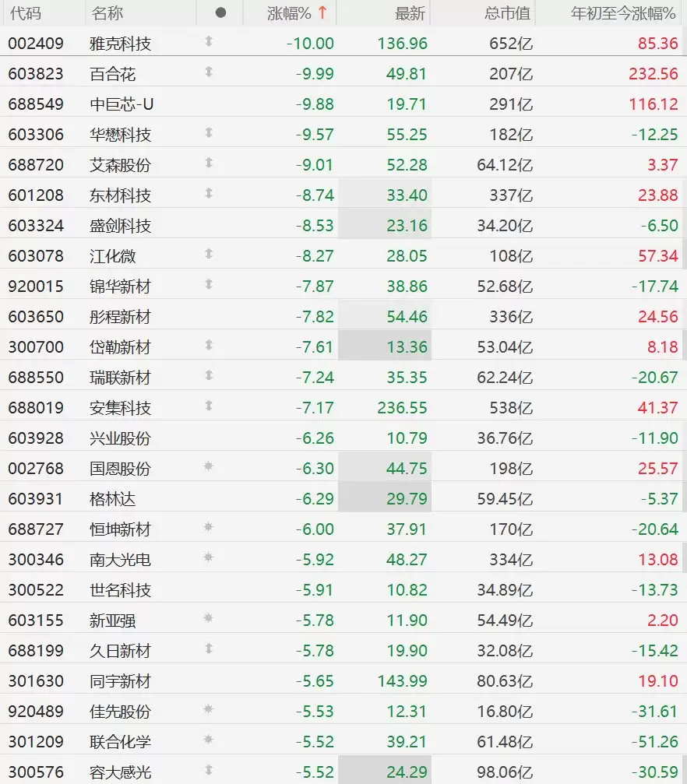Screen dimensions: 687x784
Task: Click the star icon in 恒坤新材 row
Action: 209,526
